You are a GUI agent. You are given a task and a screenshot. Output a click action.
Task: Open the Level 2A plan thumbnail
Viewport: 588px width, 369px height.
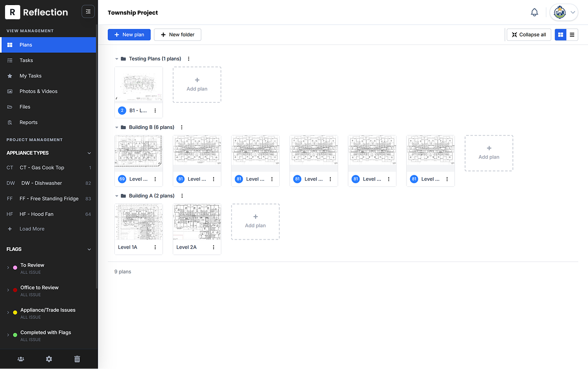(x=197, y=222)
